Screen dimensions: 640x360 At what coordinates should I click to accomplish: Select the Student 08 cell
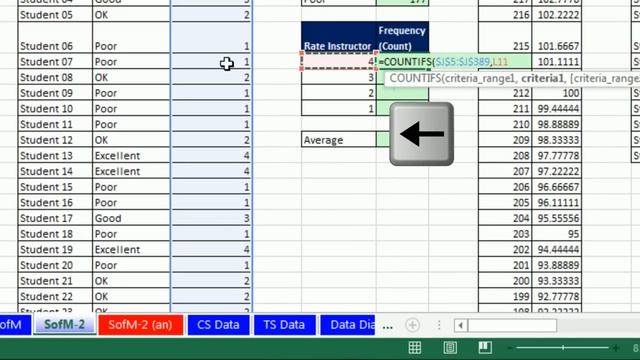[x=55, y=77]
